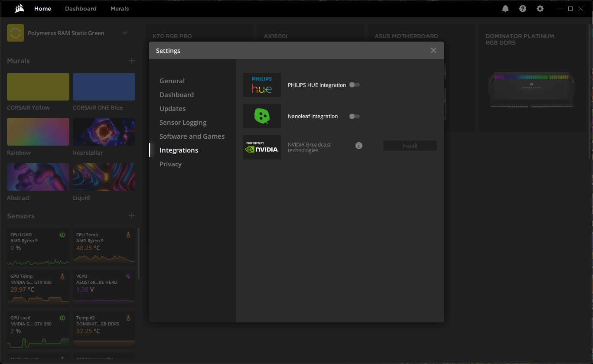Click the NVIDIA Broadcast info icon
The width and height of the screenshot is (593, 364).
tap(359, 146)
